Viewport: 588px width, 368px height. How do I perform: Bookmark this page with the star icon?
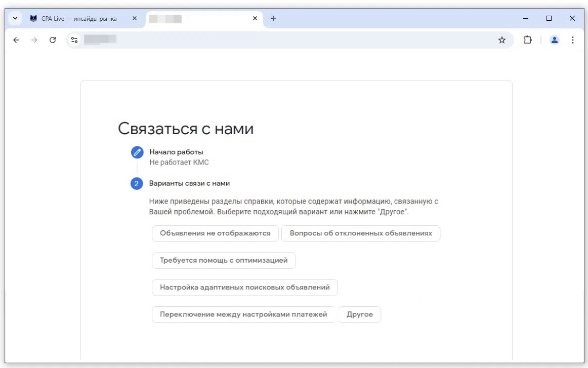point(502,40)
